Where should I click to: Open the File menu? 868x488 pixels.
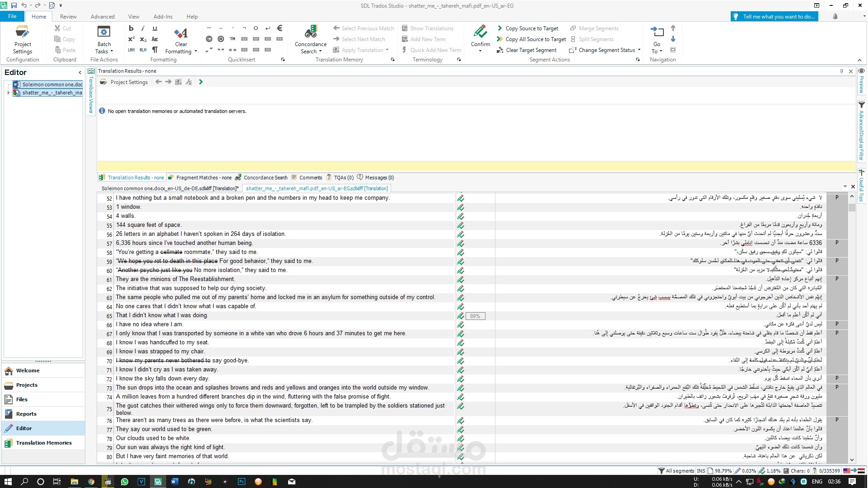coord(12,16)
